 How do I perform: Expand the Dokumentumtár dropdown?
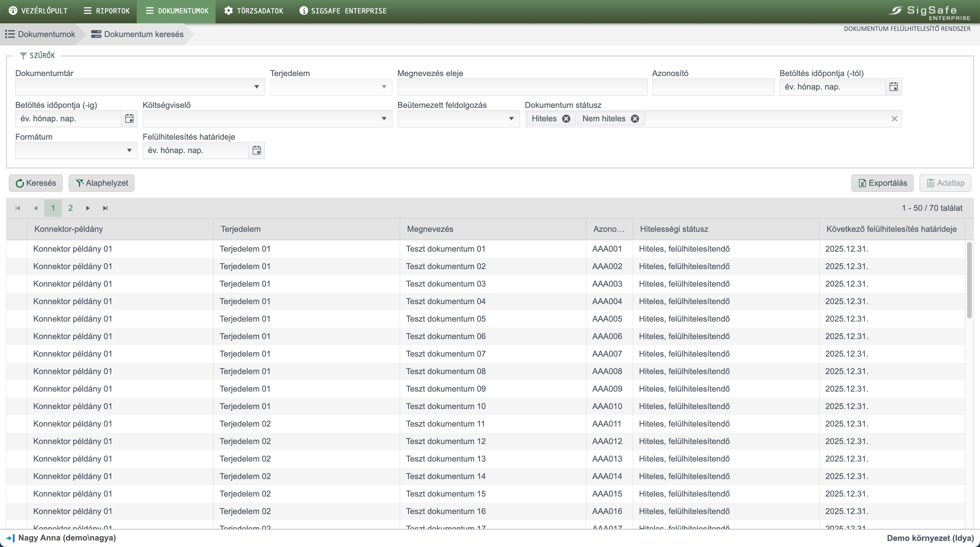coord(257,87)
